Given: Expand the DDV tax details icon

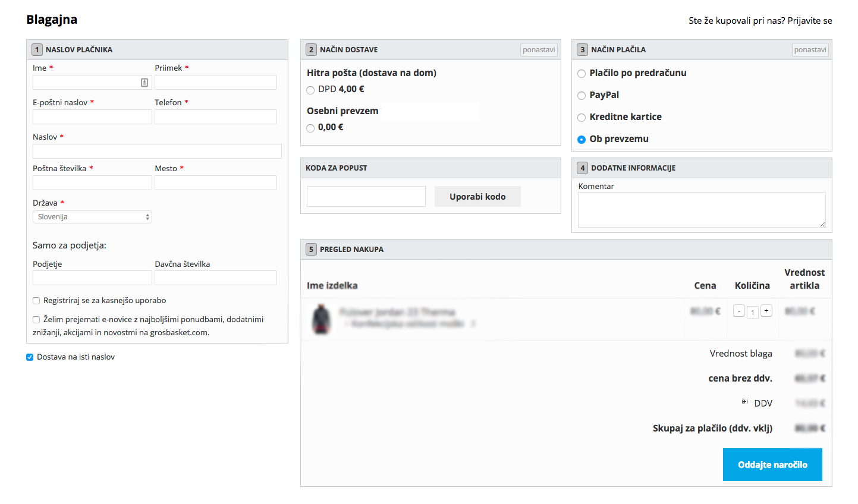Looking at the screenshot, I should click(744, 402).
